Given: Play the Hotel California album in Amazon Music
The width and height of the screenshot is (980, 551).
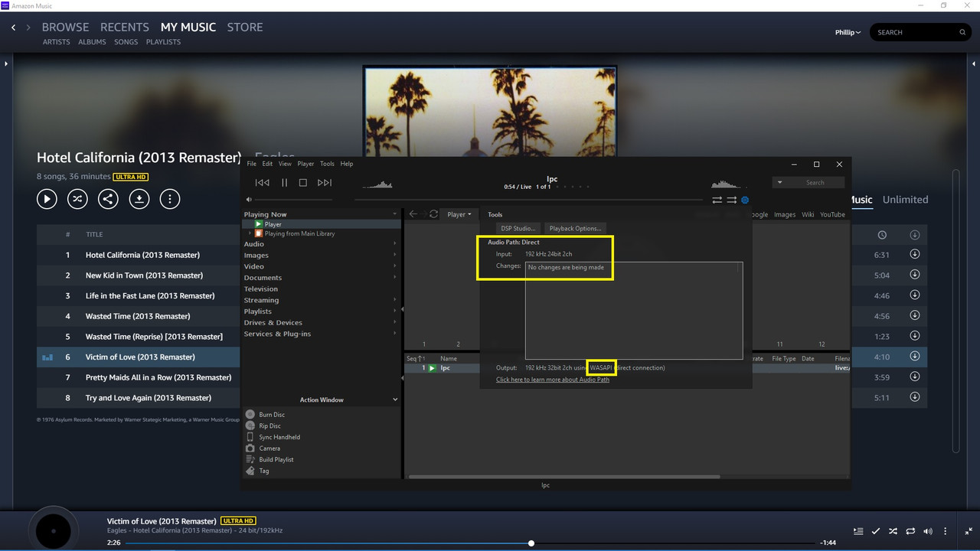Looking at the screenshot, I should click(x=47, y=200).
